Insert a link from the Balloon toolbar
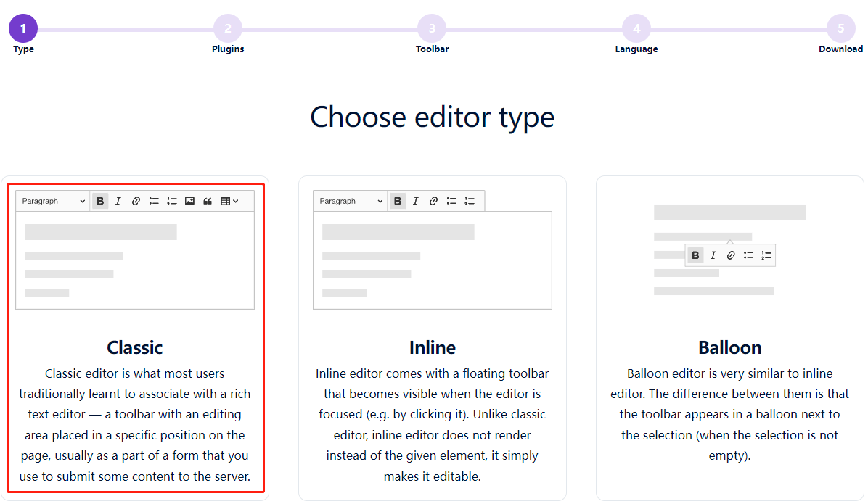Screen dimensions: 868x504 [730, 255]
